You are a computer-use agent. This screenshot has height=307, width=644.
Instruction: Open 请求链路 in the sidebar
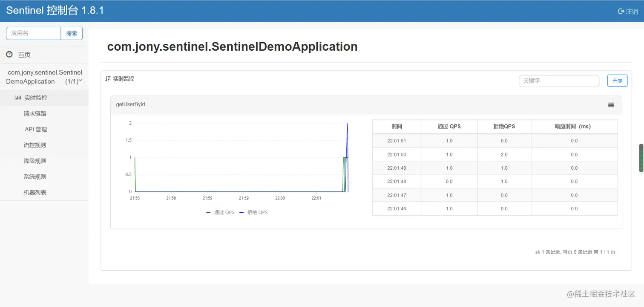pos(35,114)
